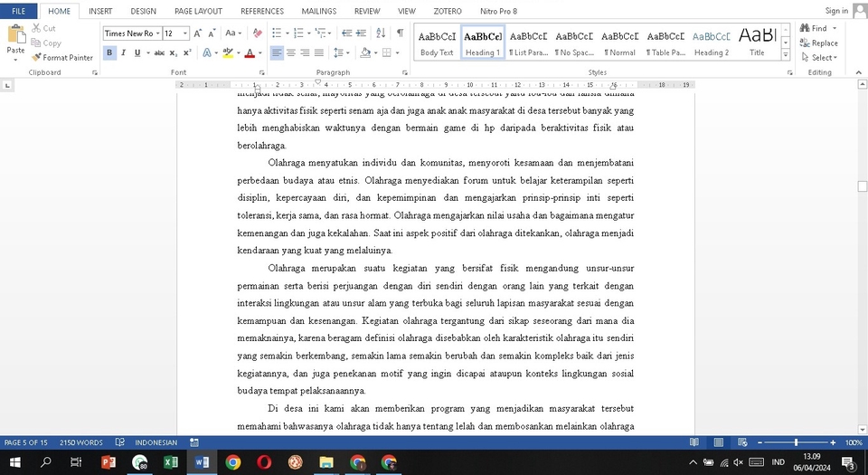Click the Paste clipboard icon
This screenshot has width=868, height=475.
coord(15,36)
